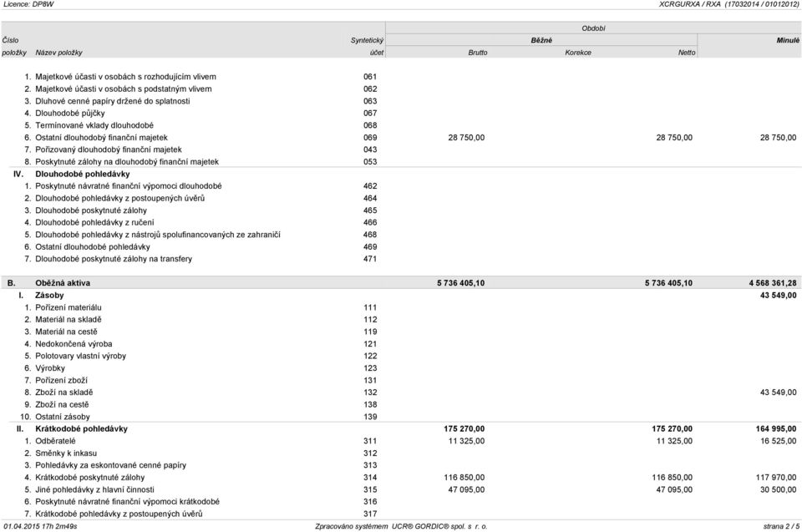
Task: Select 'Dlouhodobé poskytnuté zálohy' row label
Action: (91, 210)
